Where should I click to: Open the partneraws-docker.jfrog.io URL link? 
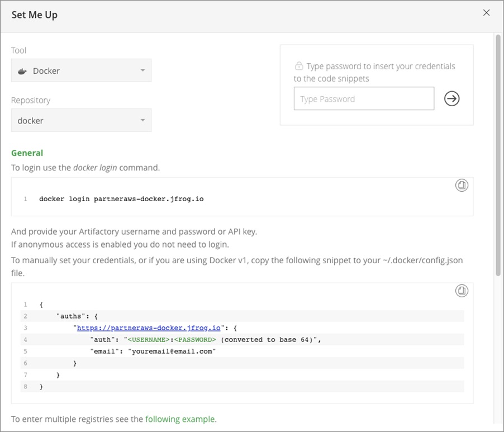(x=149, y=328)
